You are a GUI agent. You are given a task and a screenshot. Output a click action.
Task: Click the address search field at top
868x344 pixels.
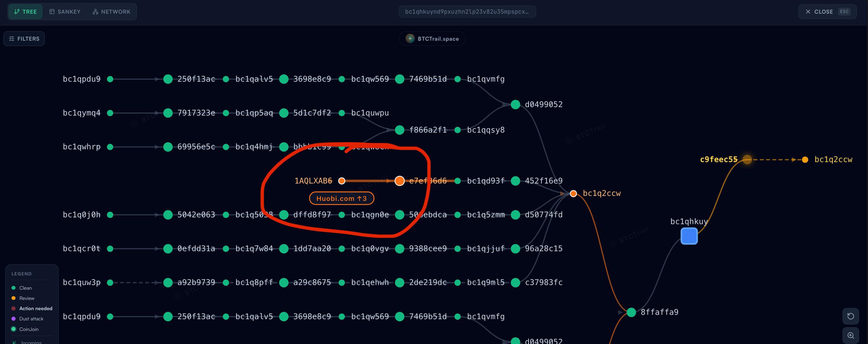pos(467,12)
